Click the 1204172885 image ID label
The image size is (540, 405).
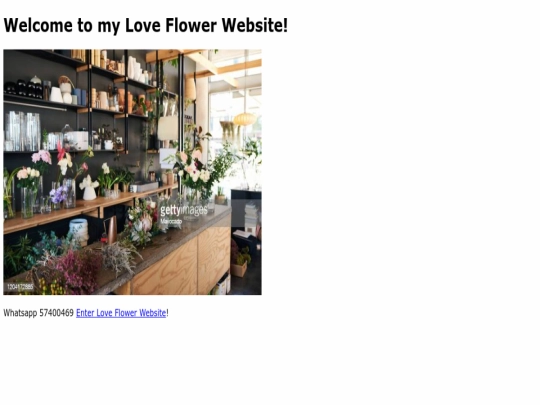[x=20, y=287]
